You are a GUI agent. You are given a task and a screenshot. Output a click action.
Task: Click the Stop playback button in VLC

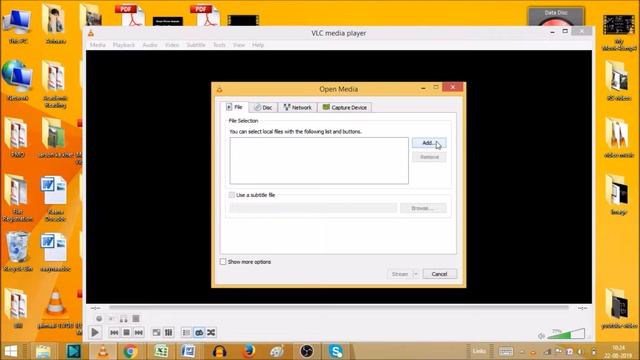pos(127,333)
